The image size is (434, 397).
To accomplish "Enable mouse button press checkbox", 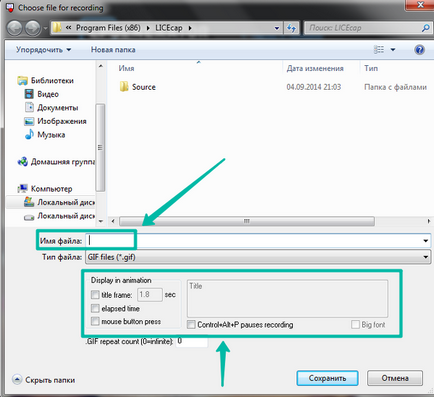I will 95,321.
